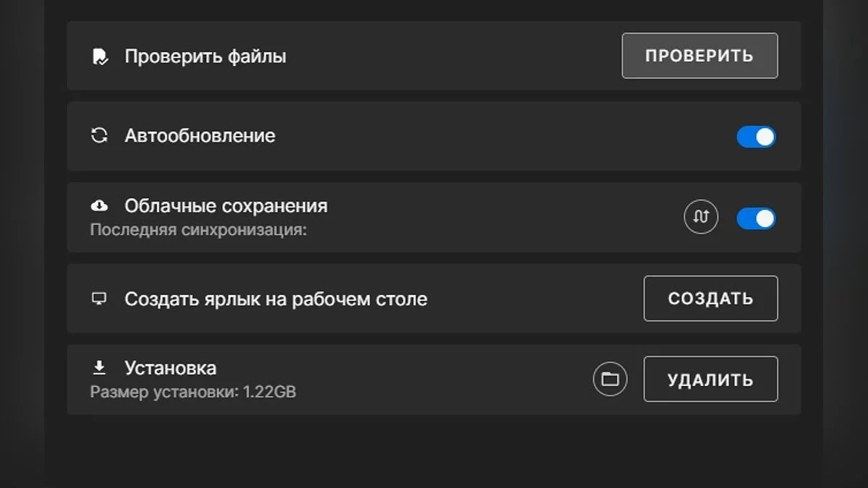Disable the Автообновление toggle

pyautogui.click(x=756, y=137)
